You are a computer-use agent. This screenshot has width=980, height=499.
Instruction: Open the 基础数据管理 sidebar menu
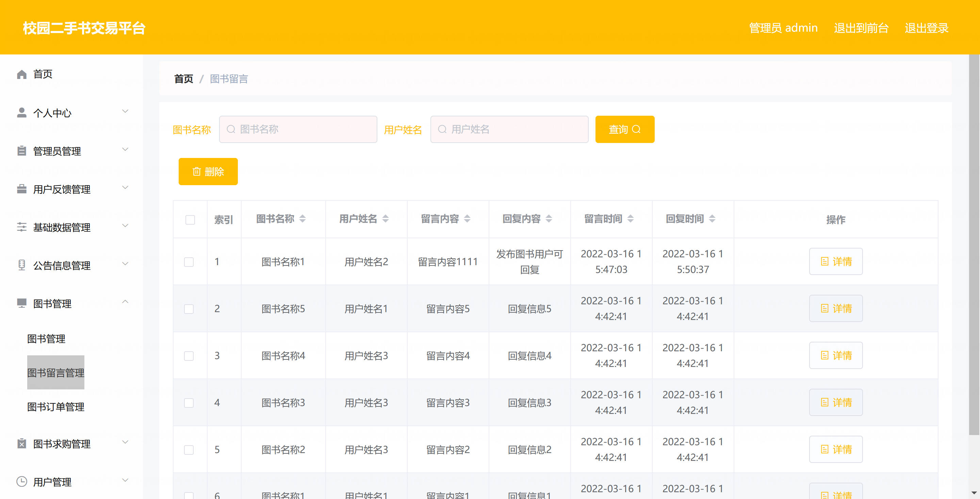71,227
